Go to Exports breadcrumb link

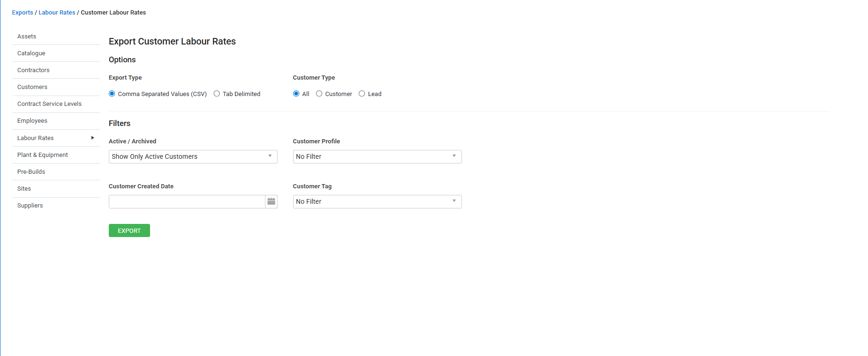[23, 13]
